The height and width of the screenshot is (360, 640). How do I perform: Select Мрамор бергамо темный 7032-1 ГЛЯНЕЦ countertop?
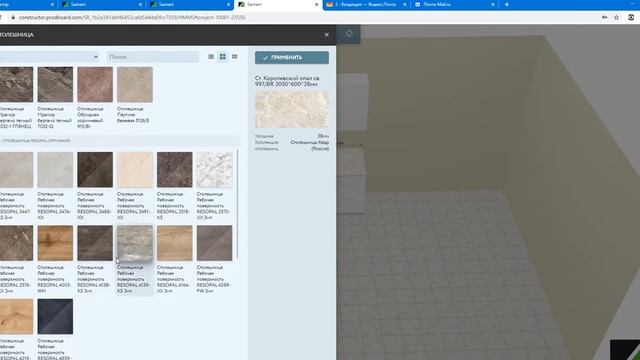tap(16, 84)
